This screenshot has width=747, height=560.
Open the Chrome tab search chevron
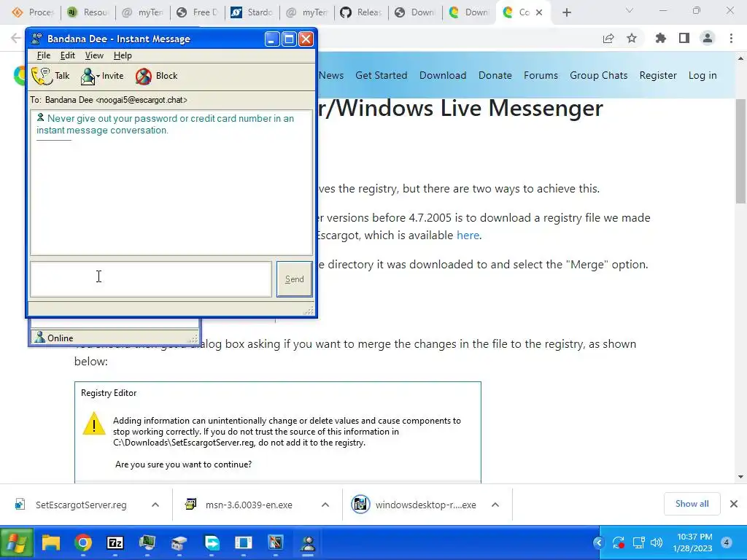click(x=630, y=10)
